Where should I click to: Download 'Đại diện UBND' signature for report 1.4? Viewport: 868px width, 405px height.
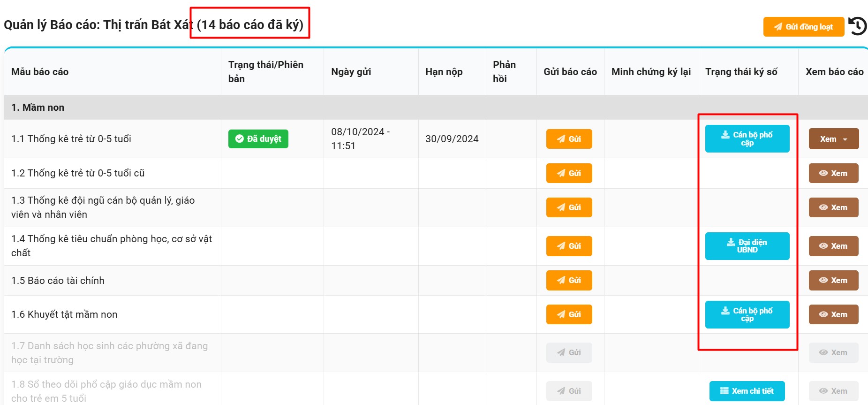coord(747,246)
